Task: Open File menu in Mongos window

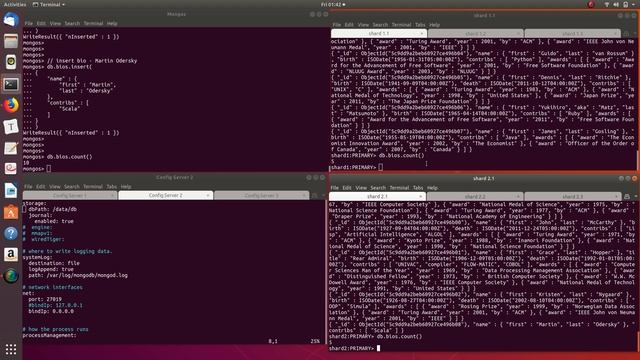Action: 29,24
